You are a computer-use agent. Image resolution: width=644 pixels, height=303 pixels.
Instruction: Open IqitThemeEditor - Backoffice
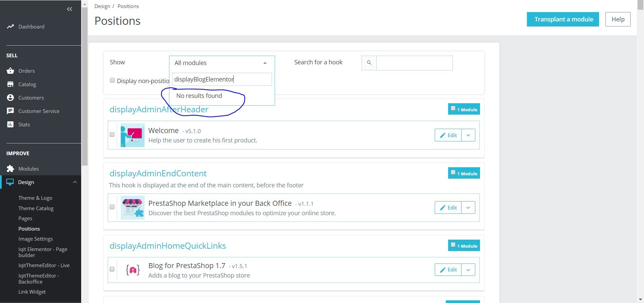(39, 279)
